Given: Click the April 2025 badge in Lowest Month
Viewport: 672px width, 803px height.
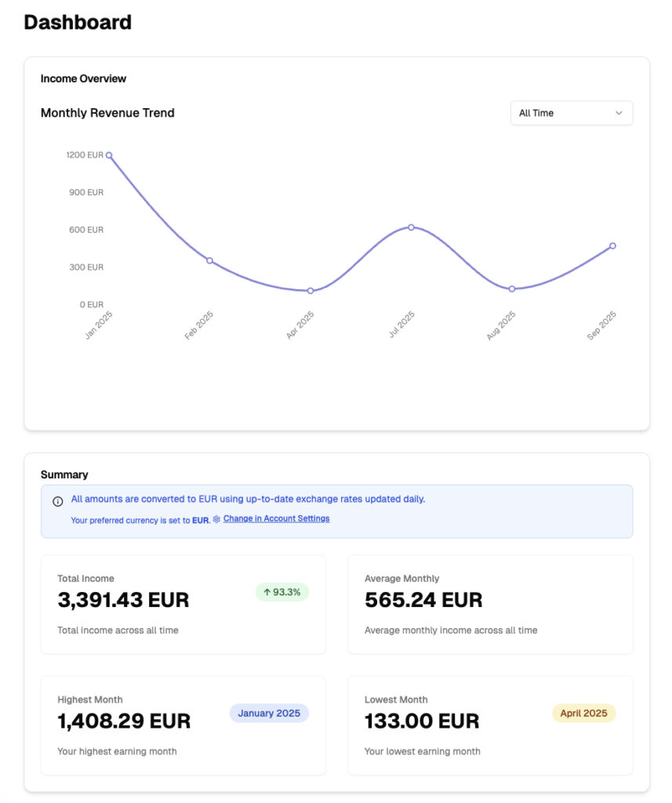Looking at the screenshot, I should point(583,714).
